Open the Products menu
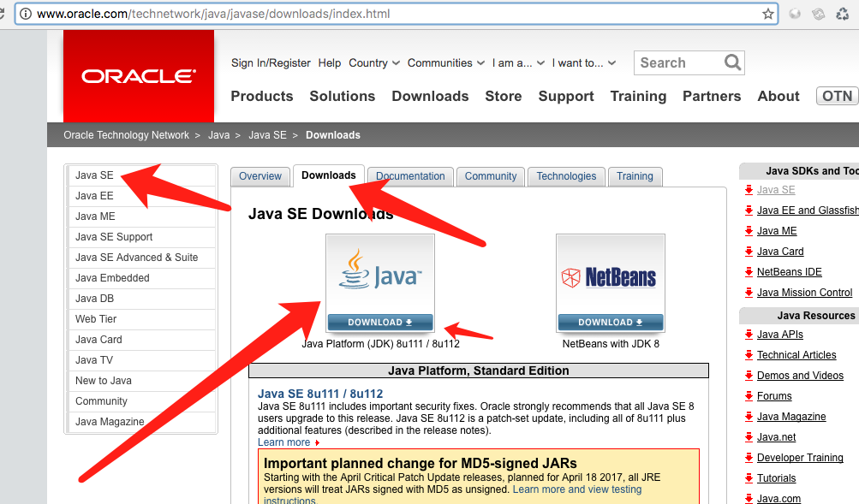This screenshot has width=859, height=504. click(262, 96)
